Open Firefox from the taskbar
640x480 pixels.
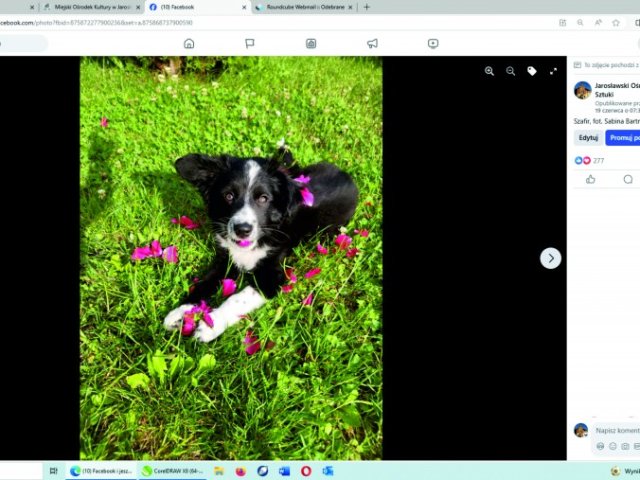[x=241, y=471]
